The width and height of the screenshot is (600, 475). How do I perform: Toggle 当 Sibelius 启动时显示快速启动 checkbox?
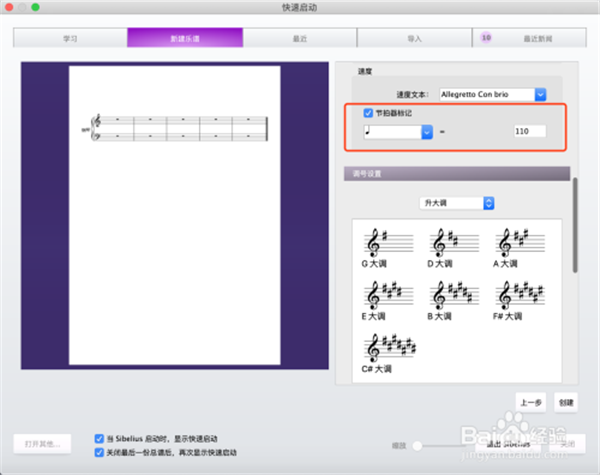[x=98, y=438]
